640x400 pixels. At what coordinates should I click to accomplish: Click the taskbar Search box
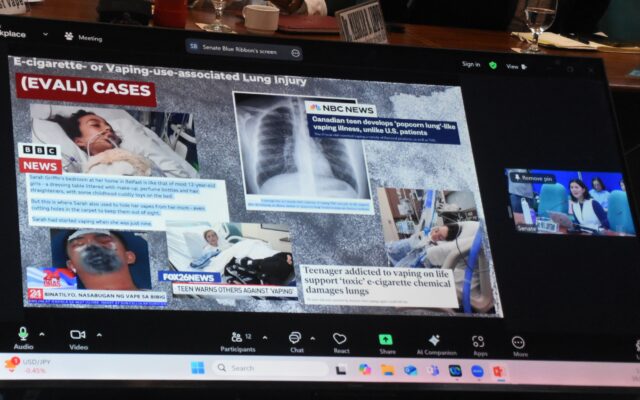270,368
